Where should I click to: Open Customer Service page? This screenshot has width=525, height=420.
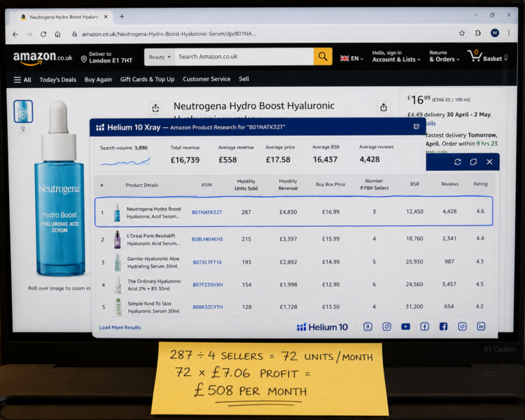(206, 79)
